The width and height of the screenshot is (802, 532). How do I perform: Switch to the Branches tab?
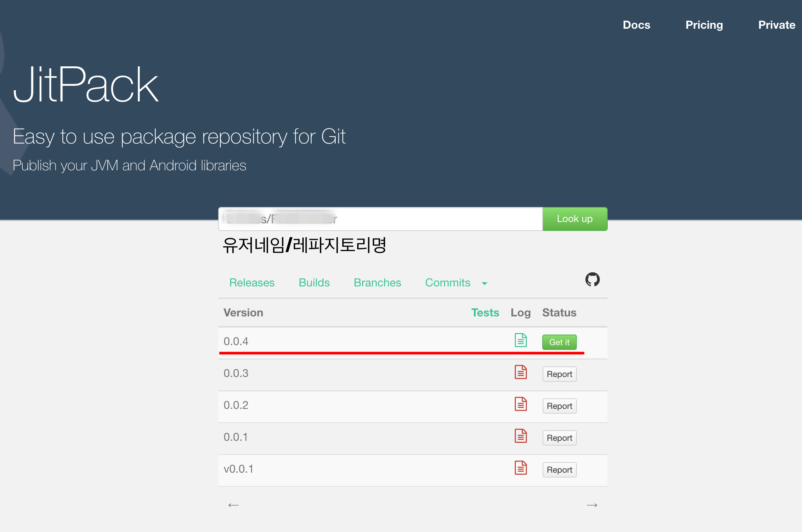377,283
